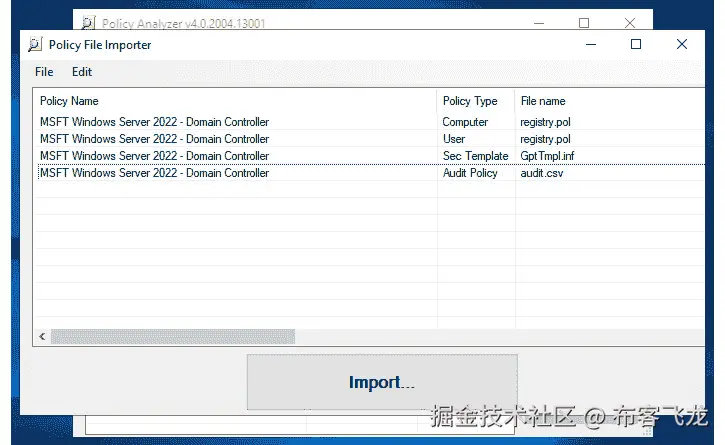This screenshot has height=445, width=725.
Task: Click the 'Sec Template' policy type cell
Action: click(x=475, y=156)
